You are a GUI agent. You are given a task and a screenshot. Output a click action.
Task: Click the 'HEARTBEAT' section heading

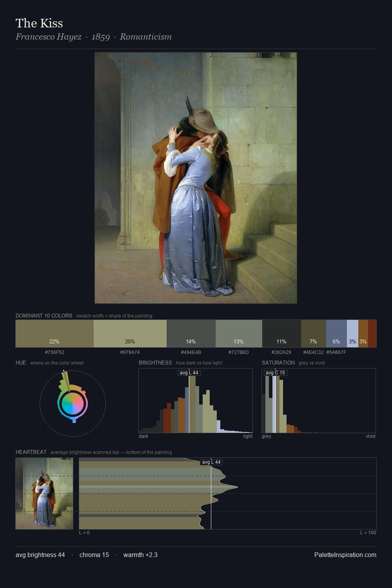[x=31, y=452]
